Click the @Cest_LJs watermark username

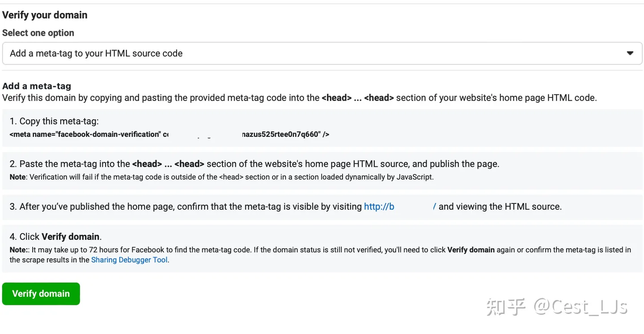pos(580,307)
